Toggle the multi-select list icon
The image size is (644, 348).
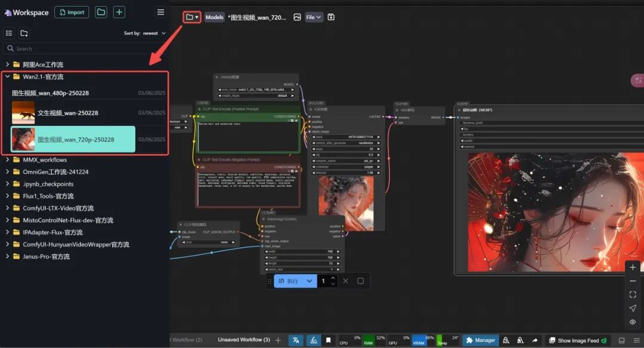coord(9,33)
